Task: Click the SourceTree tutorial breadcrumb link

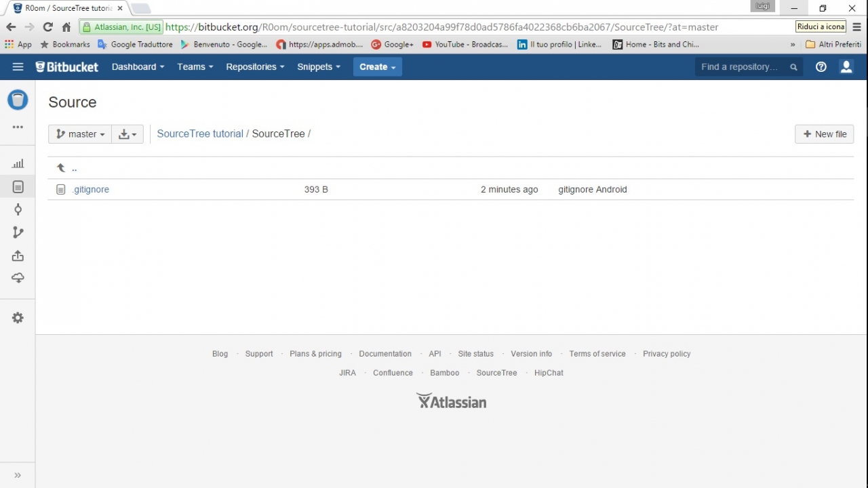Action: coord(200,134)
